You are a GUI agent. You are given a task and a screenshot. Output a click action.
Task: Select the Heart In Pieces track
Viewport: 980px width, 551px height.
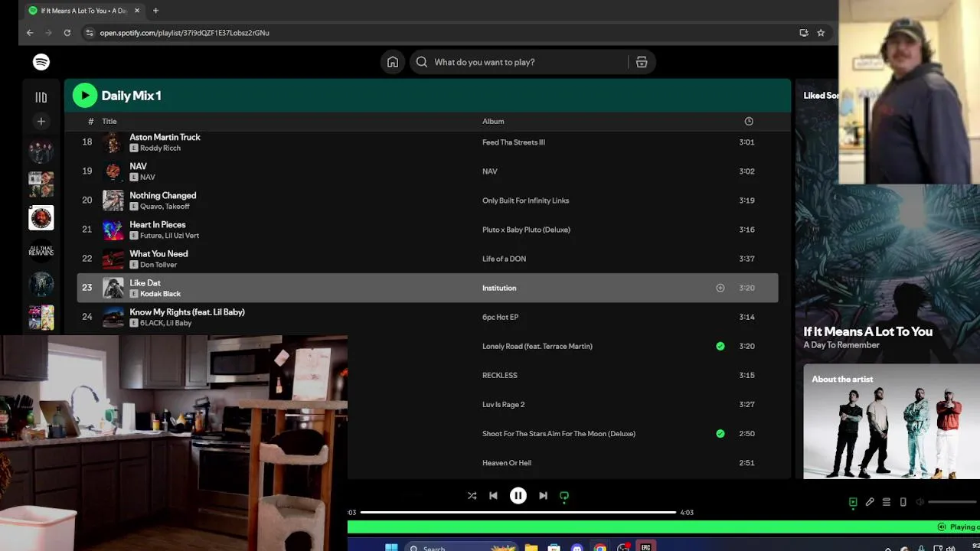[x=158, y=224]
